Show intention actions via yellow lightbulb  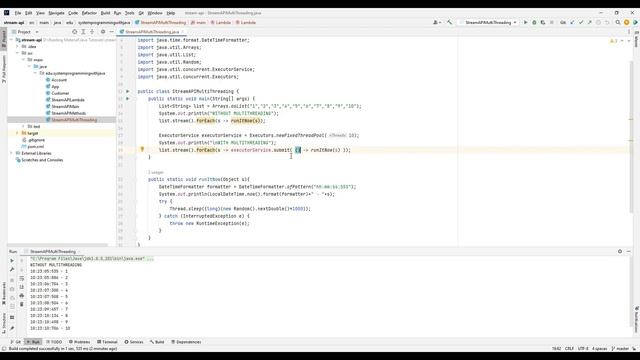(x=142, y=149)
